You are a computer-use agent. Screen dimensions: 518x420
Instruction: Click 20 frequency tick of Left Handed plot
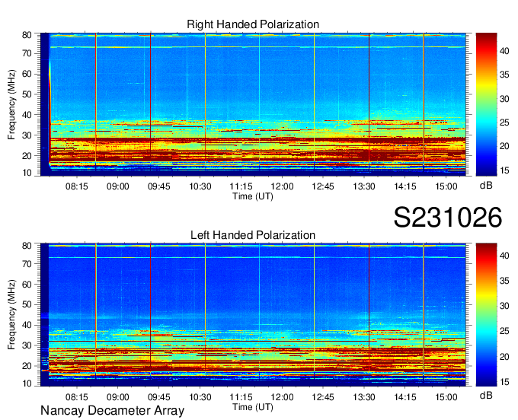click(x=27, y=366)
